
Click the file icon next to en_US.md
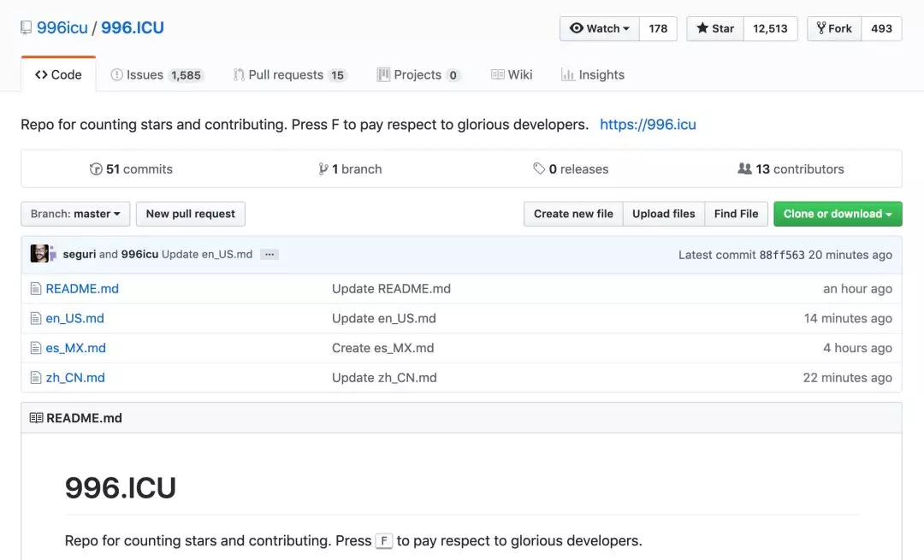36,319
